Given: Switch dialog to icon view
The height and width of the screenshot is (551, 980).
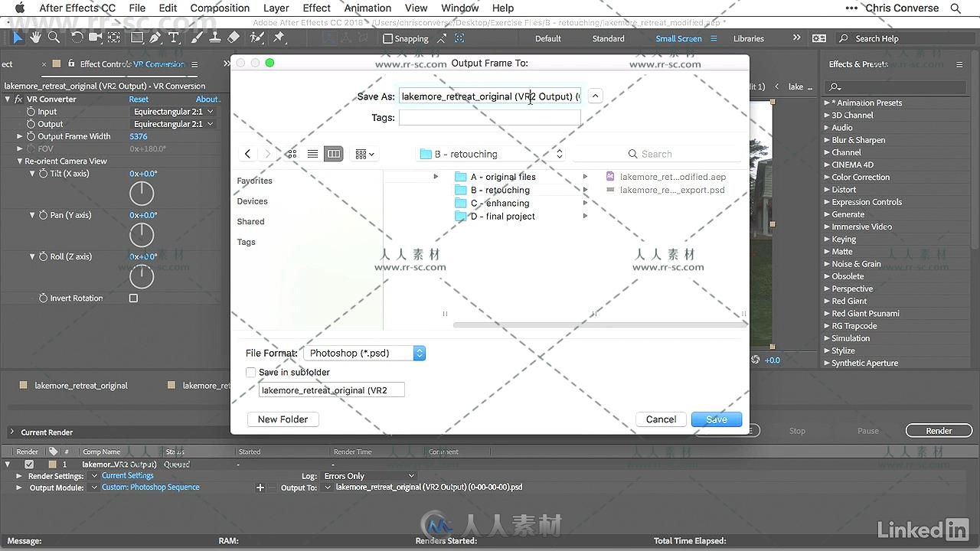Looking at the screenshot, I should (x=292, y=154).
